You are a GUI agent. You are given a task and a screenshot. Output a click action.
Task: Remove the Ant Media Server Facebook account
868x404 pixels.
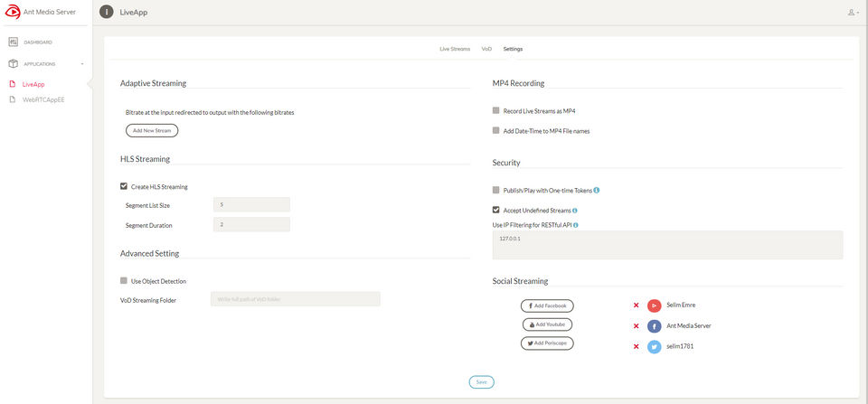(x=637, y=325)
